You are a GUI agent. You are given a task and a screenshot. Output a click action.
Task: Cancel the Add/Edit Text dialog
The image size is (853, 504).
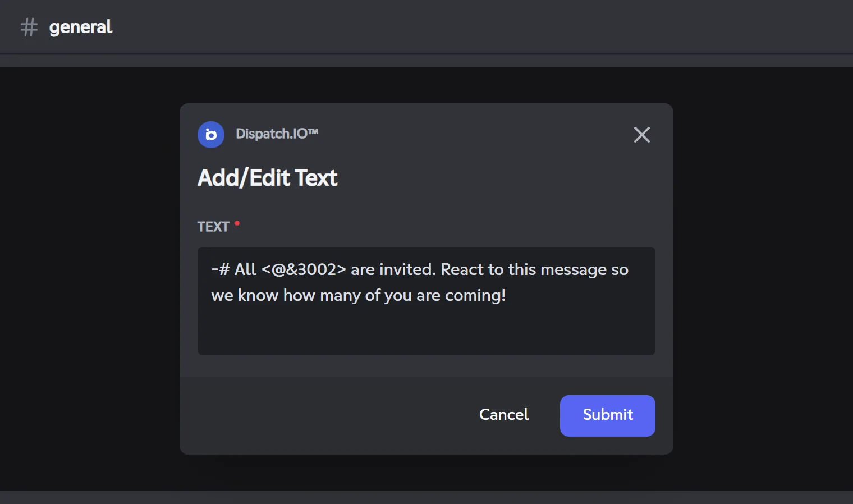point(504,415)
